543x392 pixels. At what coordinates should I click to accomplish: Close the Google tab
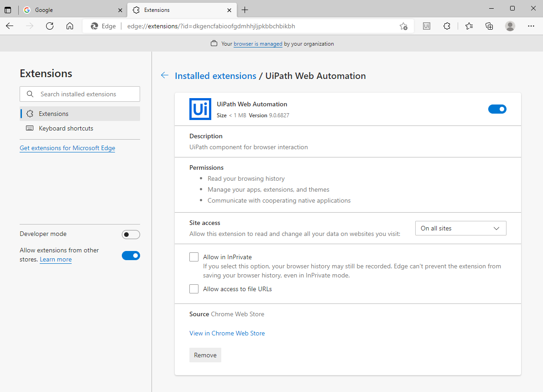120,10
